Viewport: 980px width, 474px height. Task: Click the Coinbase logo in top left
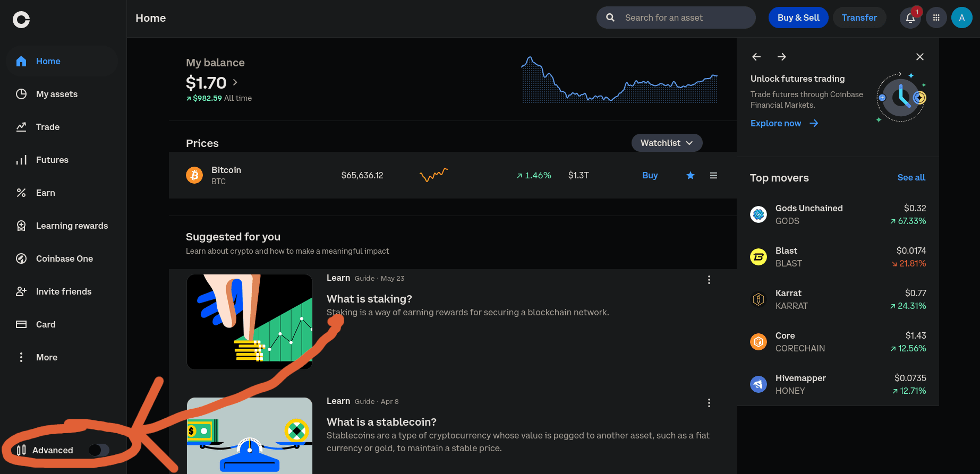21,19
